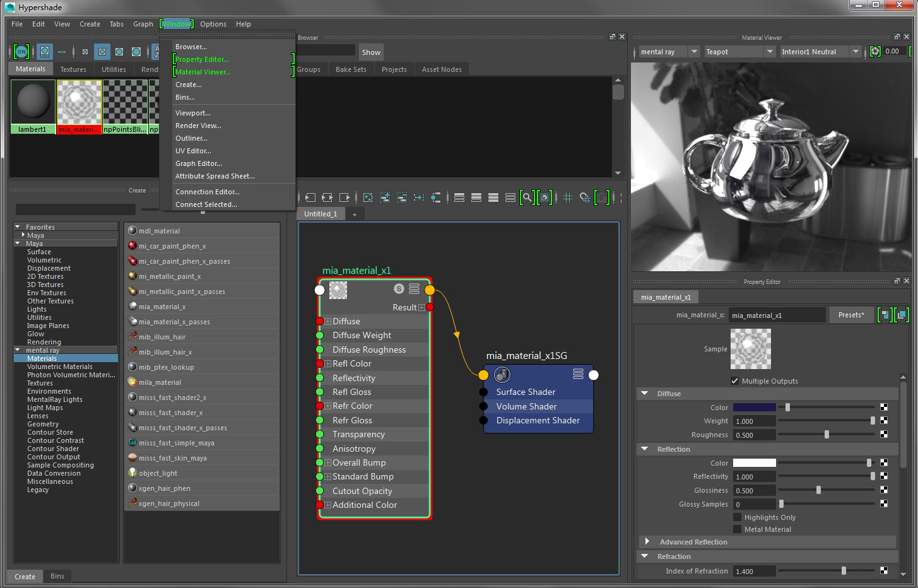This screenshot has width=918, height=588.
Task: Click the output connections graph icon
Action: coord(344,197)
